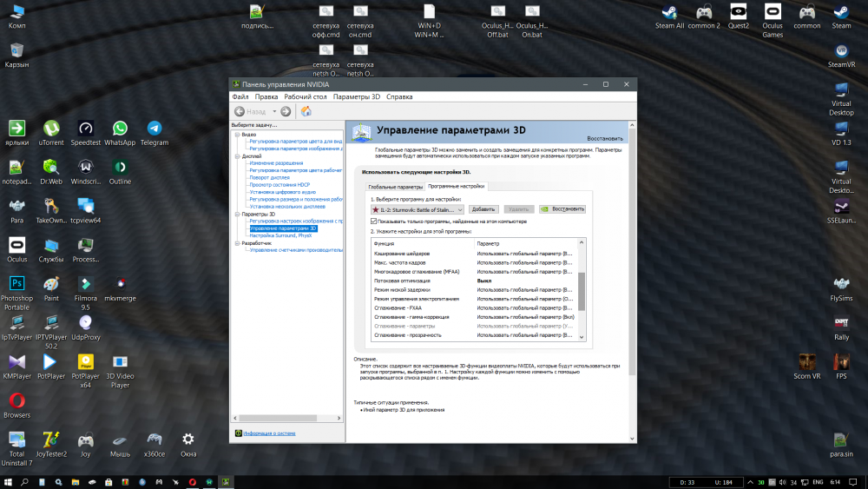
Task: Click the Back arrow navigation button
Action: [x=240, y=111]
